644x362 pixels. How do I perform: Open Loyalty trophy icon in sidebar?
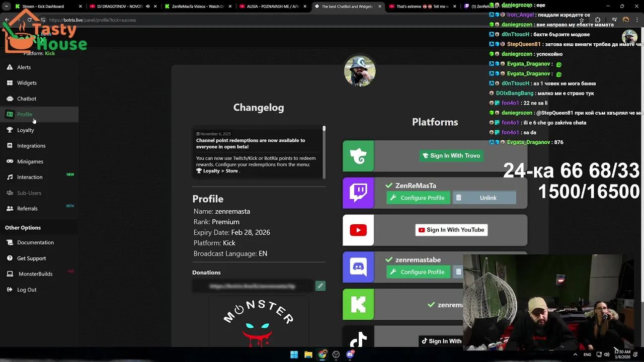(10, 130)
